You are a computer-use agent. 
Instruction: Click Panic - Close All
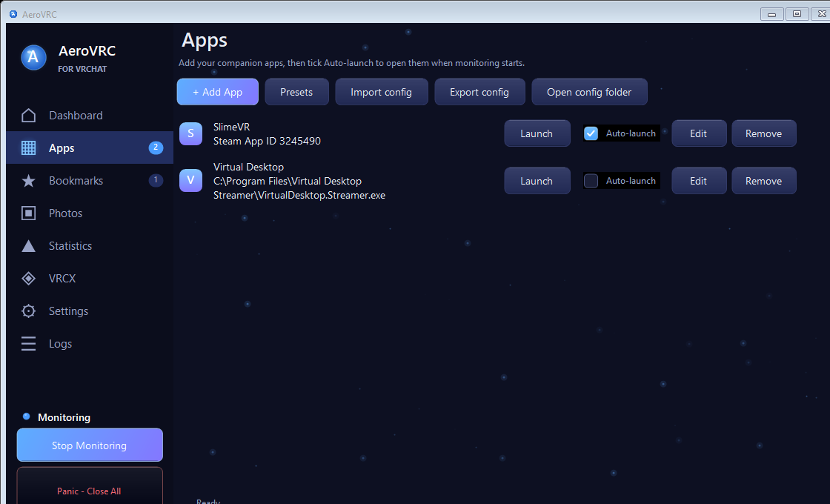[x=90, y=485]
